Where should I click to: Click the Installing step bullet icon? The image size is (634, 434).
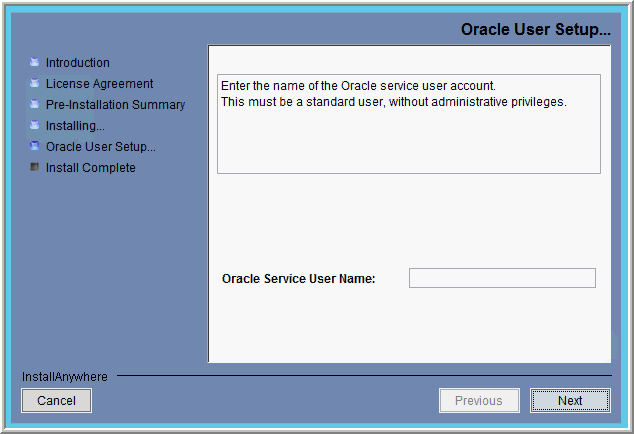coord(35,125)
